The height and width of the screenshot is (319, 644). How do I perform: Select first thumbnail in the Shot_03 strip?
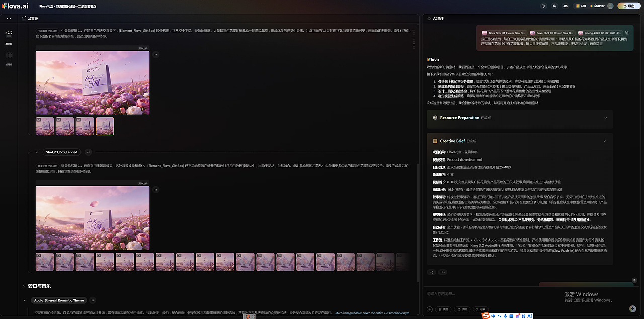[45, 262]
